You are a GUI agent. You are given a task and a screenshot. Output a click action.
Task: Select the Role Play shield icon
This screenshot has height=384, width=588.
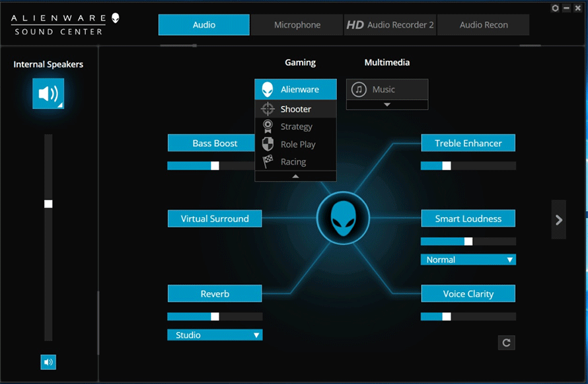pos(268,144)
